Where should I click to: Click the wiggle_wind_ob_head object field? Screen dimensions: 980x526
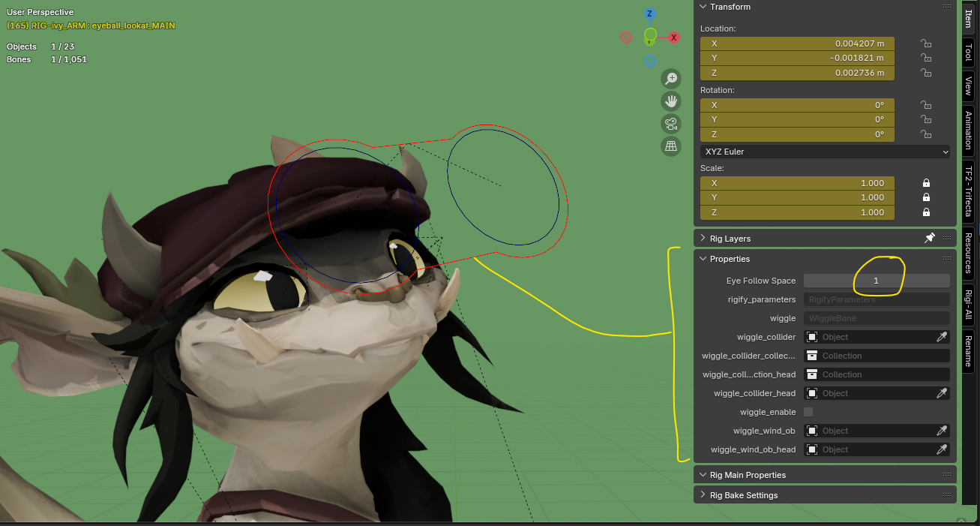pos(869,449)
